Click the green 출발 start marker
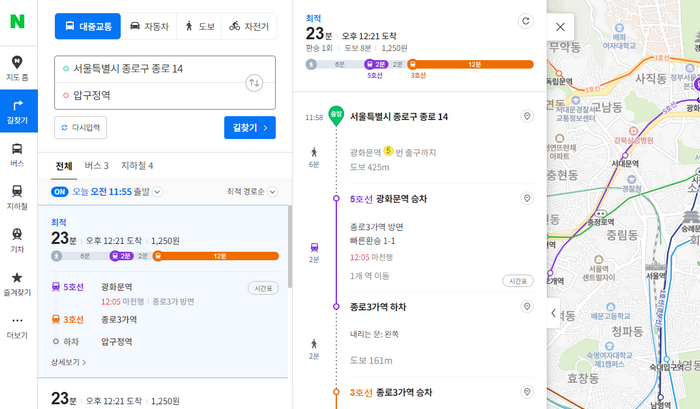The width and height of the screenshot is (700, 409). (x=336, y=115)
